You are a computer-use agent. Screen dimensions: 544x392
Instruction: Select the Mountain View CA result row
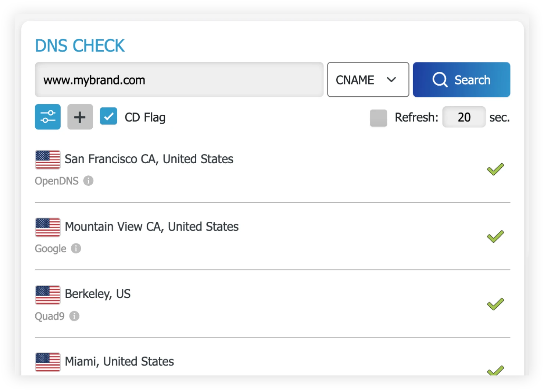272,236
